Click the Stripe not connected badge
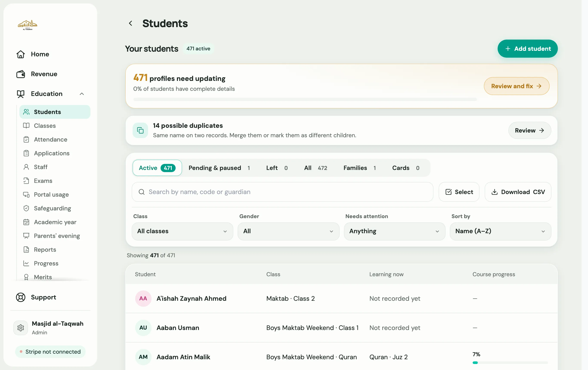This screenshot has height=370, width=588. click(50, 352)
